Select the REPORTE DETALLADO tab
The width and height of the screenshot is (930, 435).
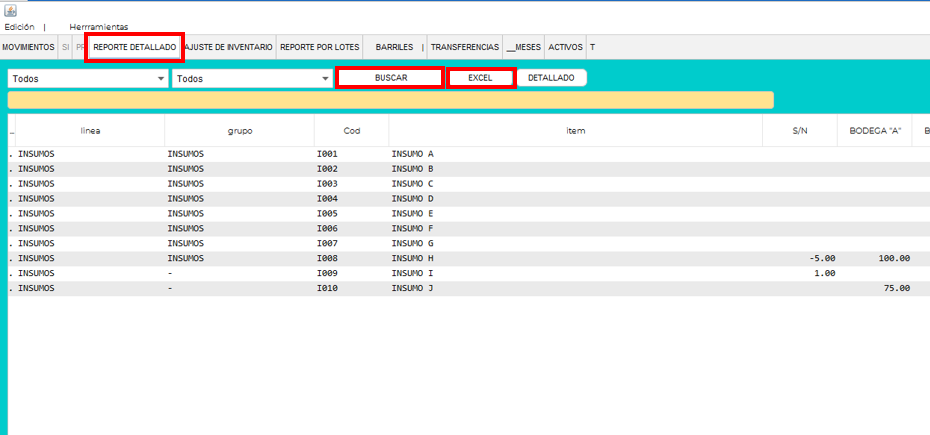134,47
